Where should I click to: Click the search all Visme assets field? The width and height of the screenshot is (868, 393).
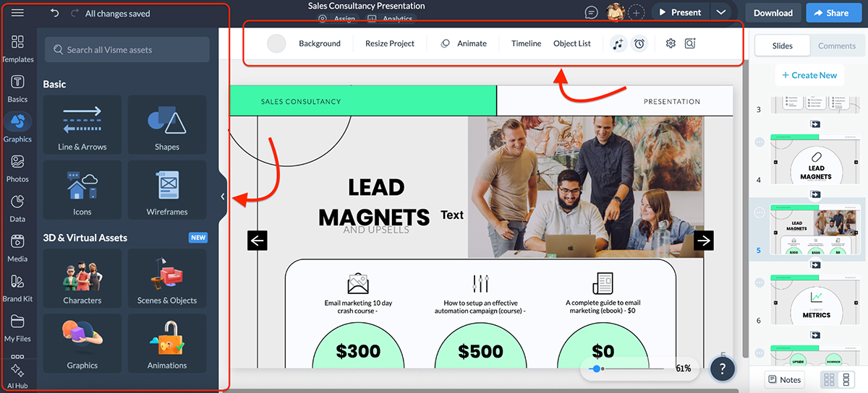coord(127,50)
